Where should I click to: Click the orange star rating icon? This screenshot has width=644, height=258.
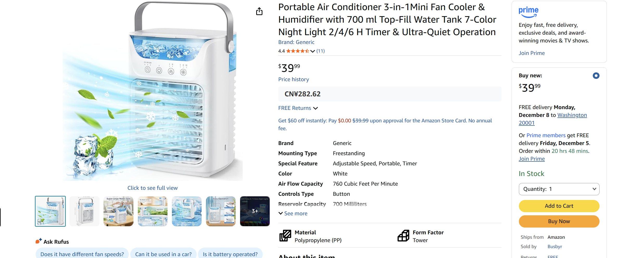coord(298,51)
